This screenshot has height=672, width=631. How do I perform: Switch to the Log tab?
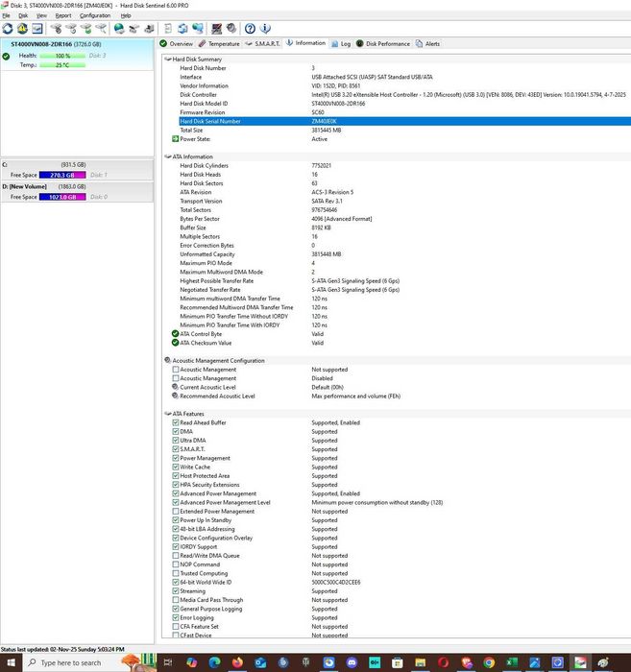tap(341, 44)
